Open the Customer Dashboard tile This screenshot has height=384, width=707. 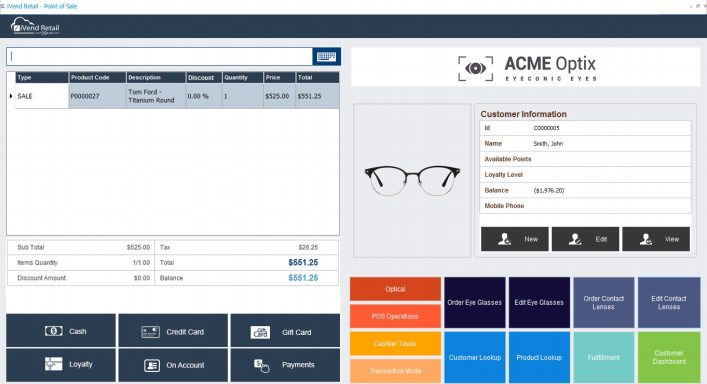(669, 357)
